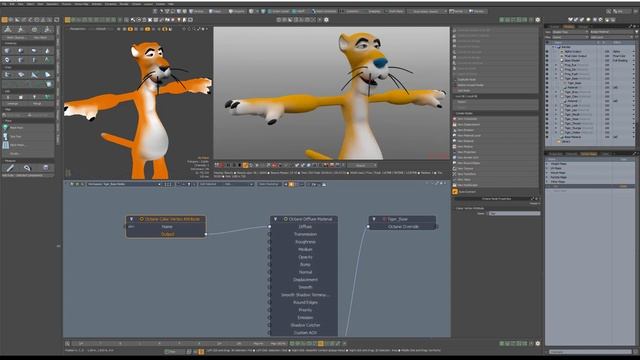Viewport: 640px width, 360px height.
Task: Select the Opacity channel on the Diffuse Material node
Action: pos(305,257)
